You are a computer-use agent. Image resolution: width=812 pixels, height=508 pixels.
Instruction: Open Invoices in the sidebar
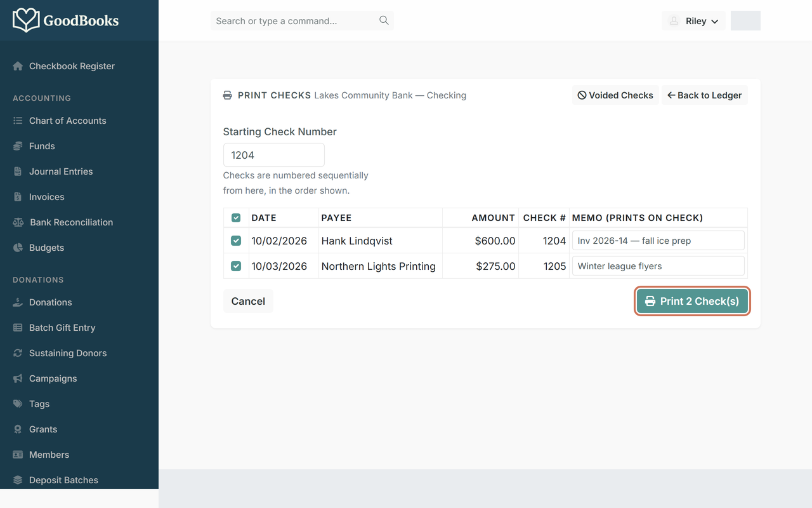click(79, 197)
